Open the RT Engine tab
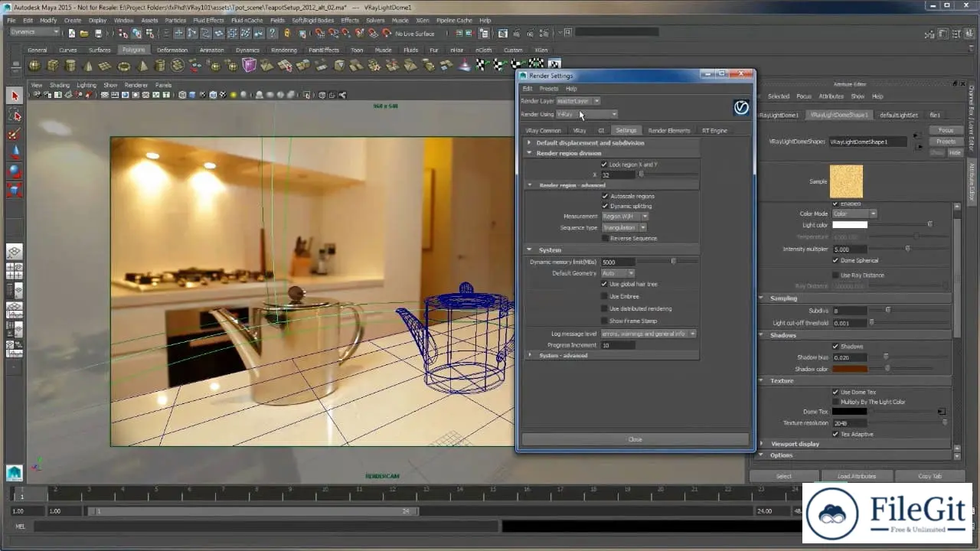This screenshot has width=980, height=551. (714, 130)
